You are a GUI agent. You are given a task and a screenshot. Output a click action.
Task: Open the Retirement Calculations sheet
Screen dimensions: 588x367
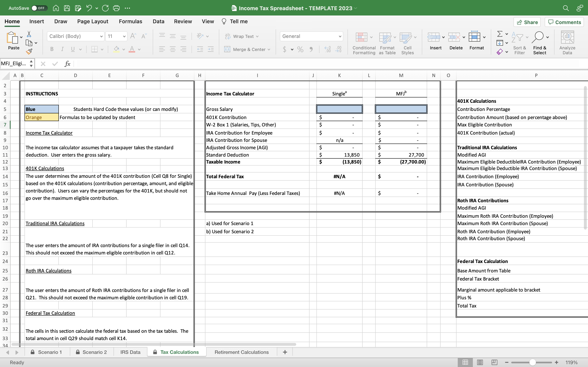(241, 352)
